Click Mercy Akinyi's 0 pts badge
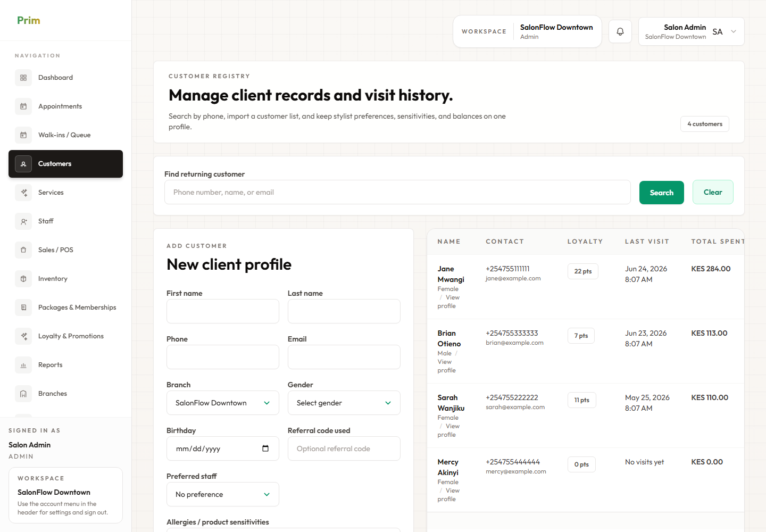 [x=581, y=464]
